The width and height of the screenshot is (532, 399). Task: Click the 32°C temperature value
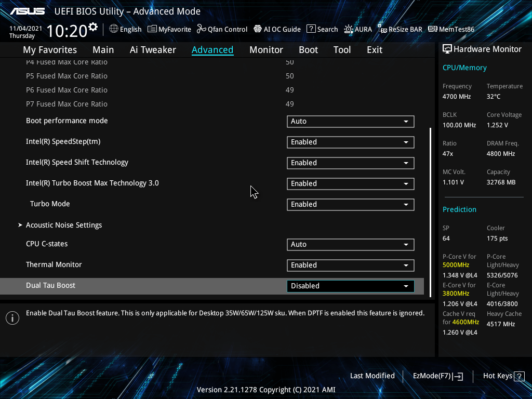[494, 97]
